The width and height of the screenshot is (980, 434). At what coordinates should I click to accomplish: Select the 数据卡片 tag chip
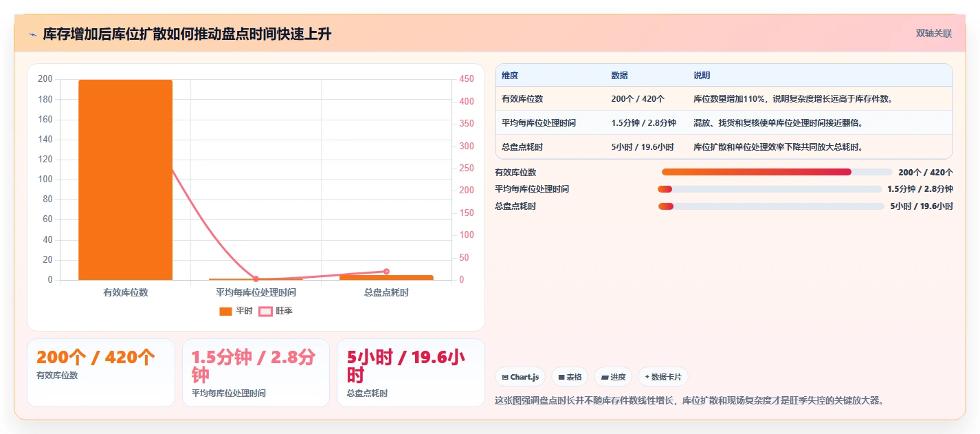[663, 377]
